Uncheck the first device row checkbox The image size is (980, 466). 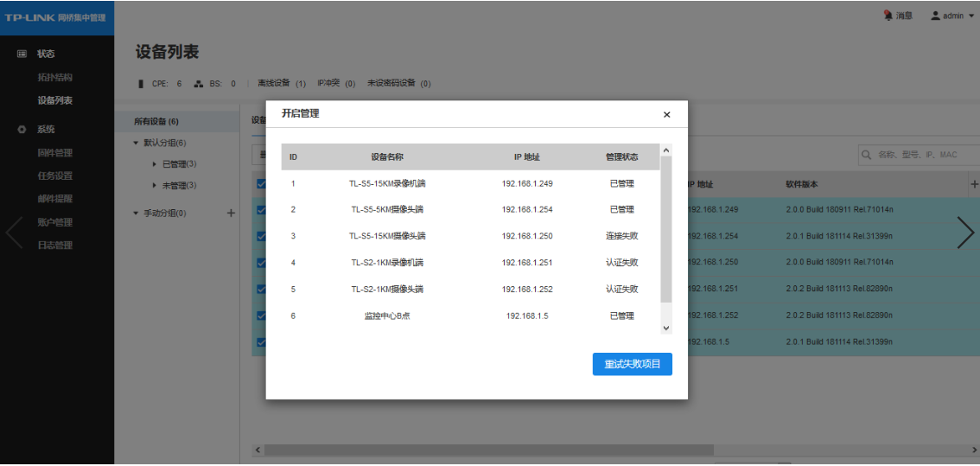click(261, 210)
